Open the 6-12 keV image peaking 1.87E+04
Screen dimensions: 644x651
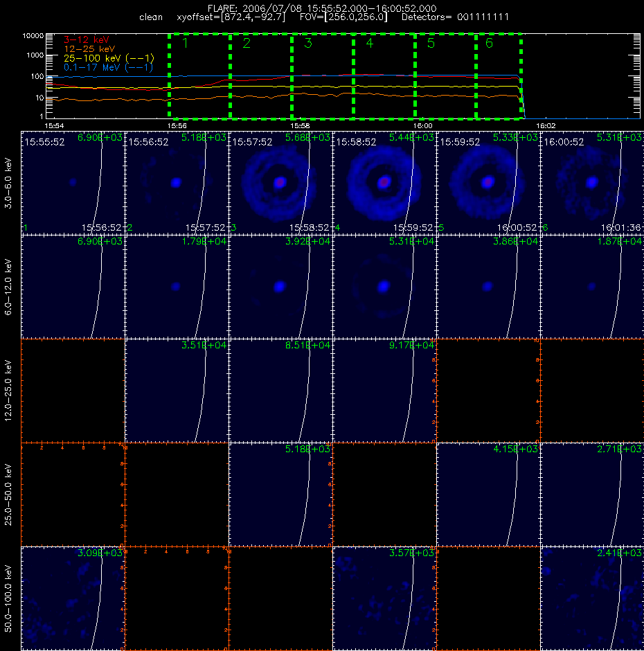pyautogui.click(x=592, y=287)
